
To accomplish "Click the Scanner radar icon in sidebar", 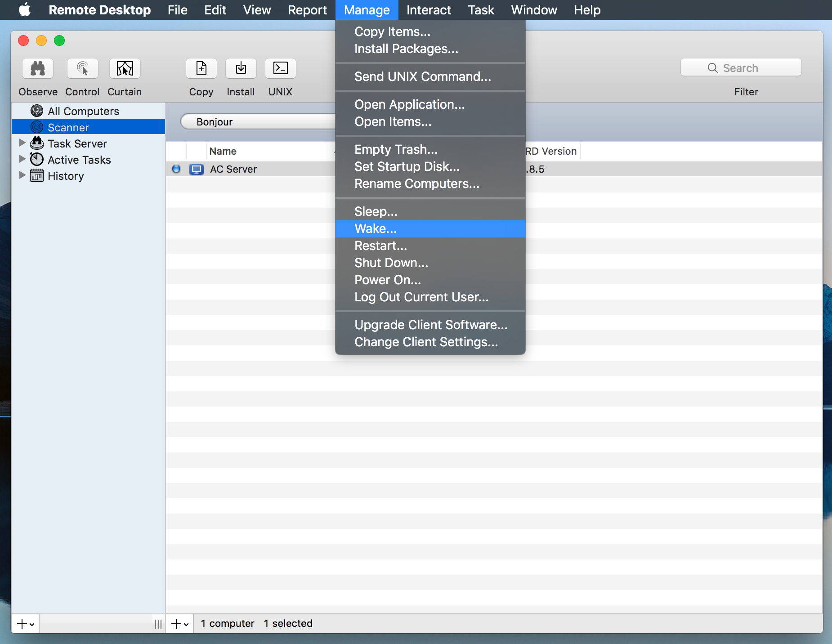I will 37,127.
